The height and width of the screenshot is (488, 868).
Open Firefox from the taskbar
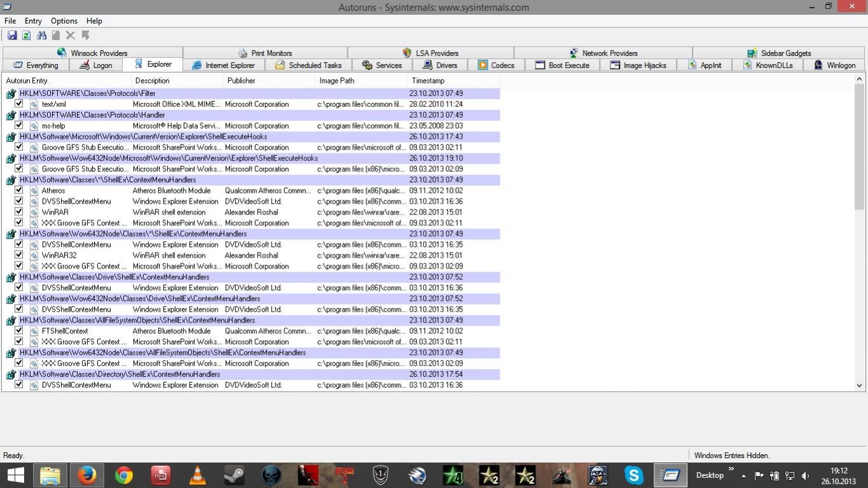(87, 475)
